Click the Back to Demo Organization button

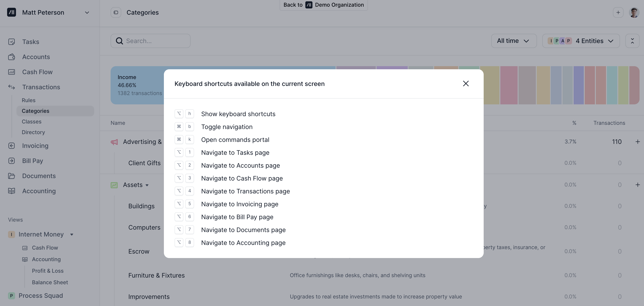(x=323, y=5)
